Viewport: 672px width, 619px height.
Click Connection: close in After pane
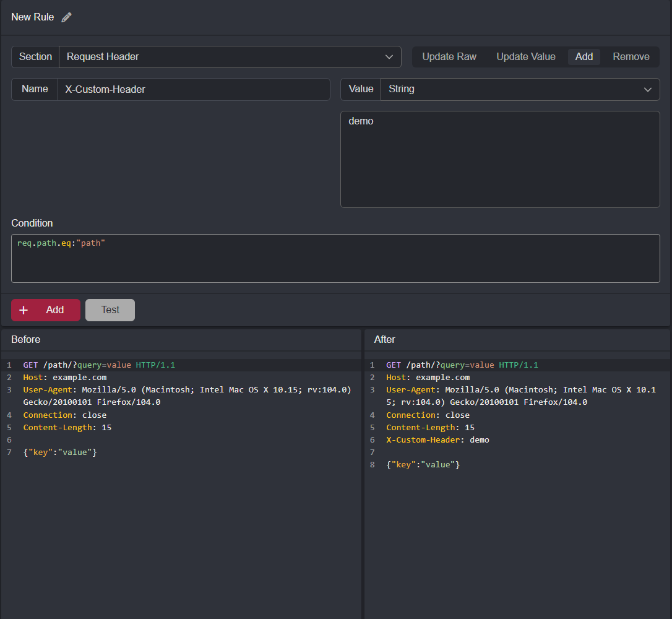(428, 415)
